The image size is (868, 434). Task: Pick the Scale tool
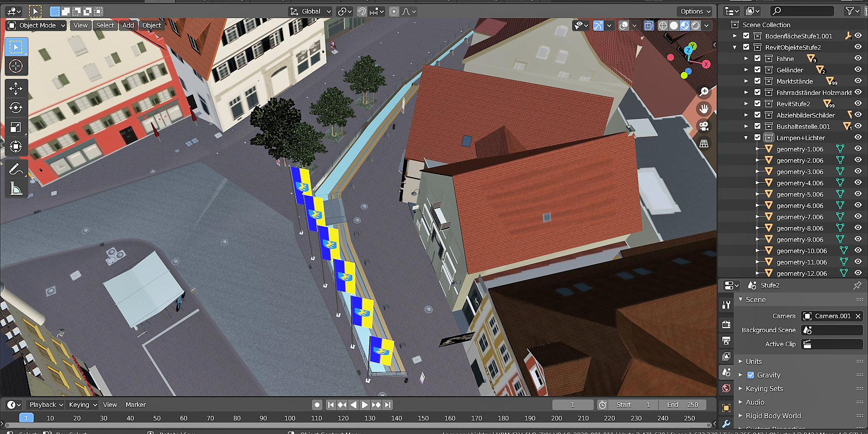16,127
